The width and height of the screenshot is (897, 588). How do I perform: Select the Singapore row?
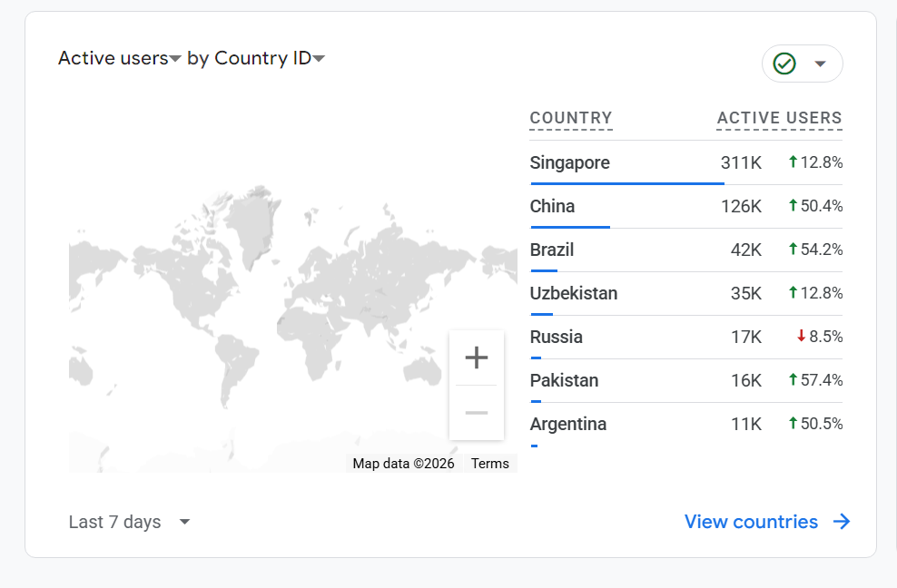(x=685, y=163)
